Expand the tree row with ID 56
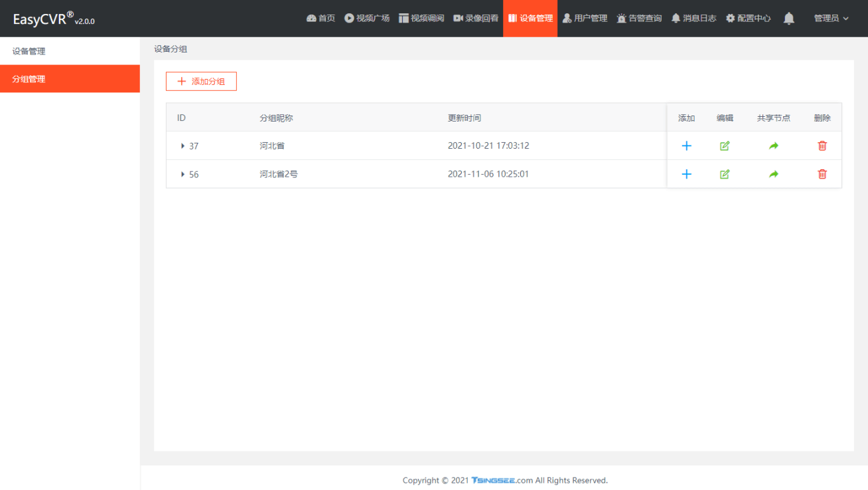This screenshot has height=490, width=868. tap(183, 175)
